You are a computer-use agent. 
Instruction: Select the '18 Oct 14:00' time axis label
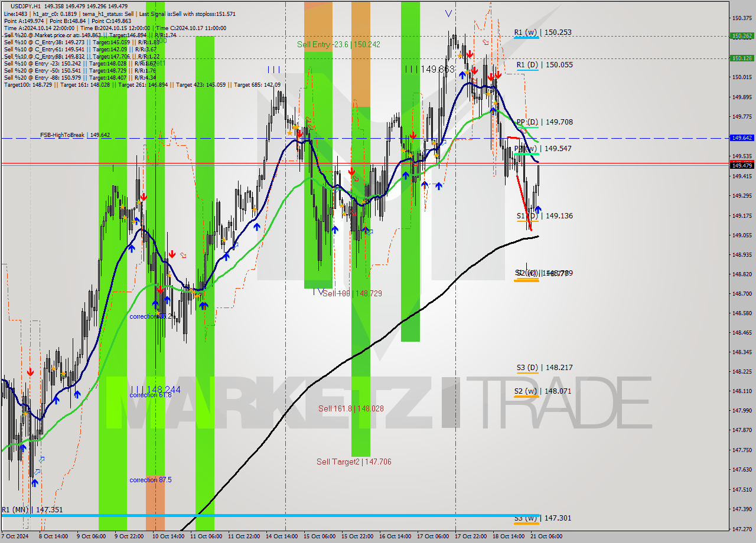click(509, 537)
